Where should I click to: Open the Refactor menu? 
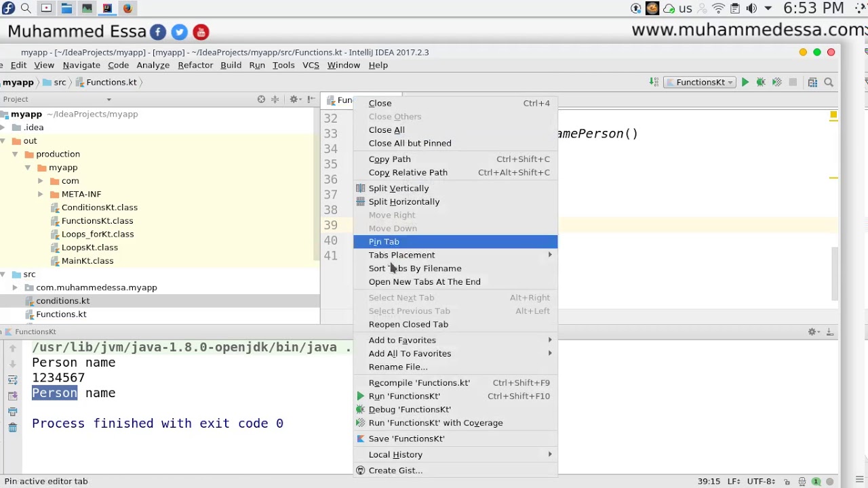pyautogui.click(x=195, y=65)
